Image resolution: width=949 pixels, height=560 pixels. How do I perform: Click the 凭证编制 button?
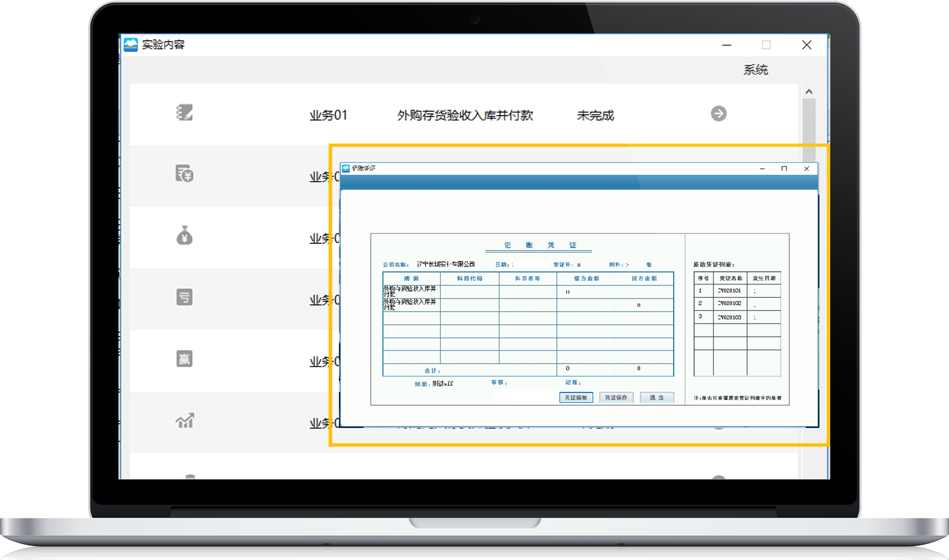(x=576, y=397)
